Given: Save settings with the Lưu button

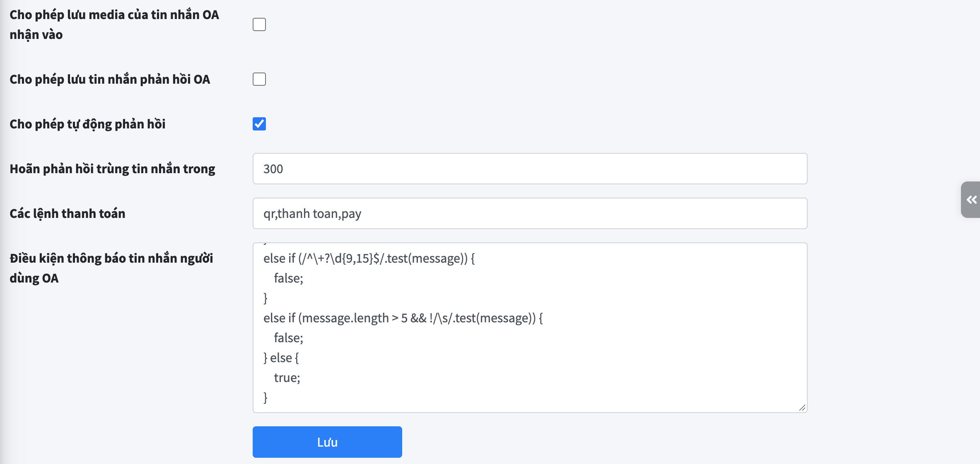Looking at the screenshot, I should coord(327,442).
